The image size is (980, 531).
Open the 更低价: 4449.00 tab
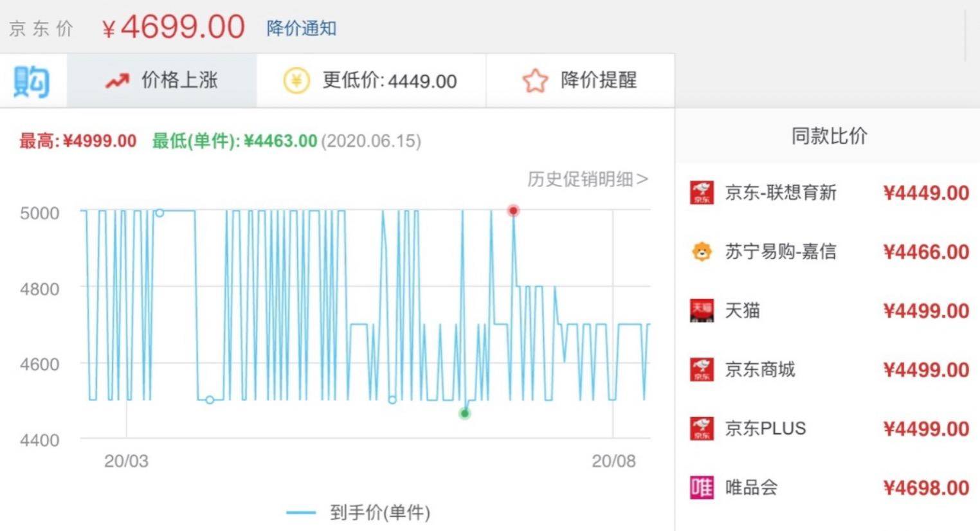coord(372,81)
